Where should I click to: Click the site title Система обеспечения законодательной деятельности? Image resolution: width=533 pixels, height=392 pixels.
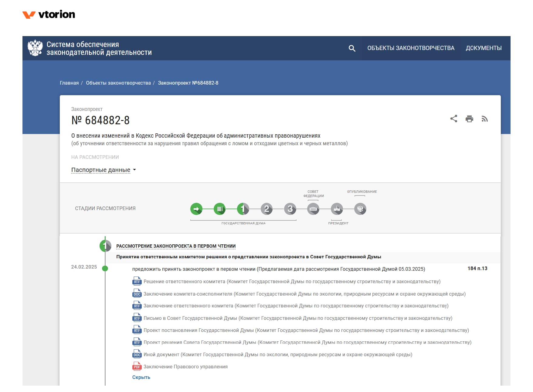pos(99,48)
